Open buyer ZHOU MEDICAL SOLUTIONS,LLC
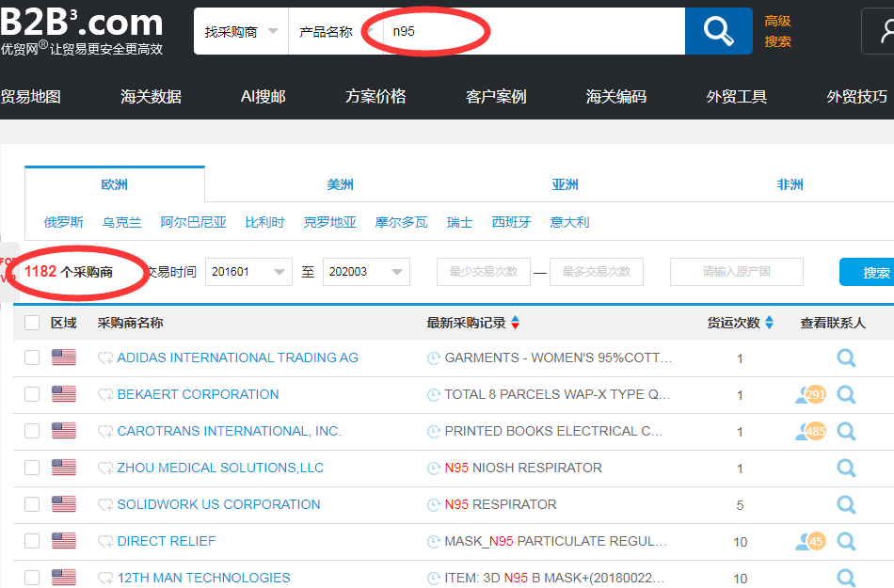This screenshot has width=894, height=588. (220, 468)
